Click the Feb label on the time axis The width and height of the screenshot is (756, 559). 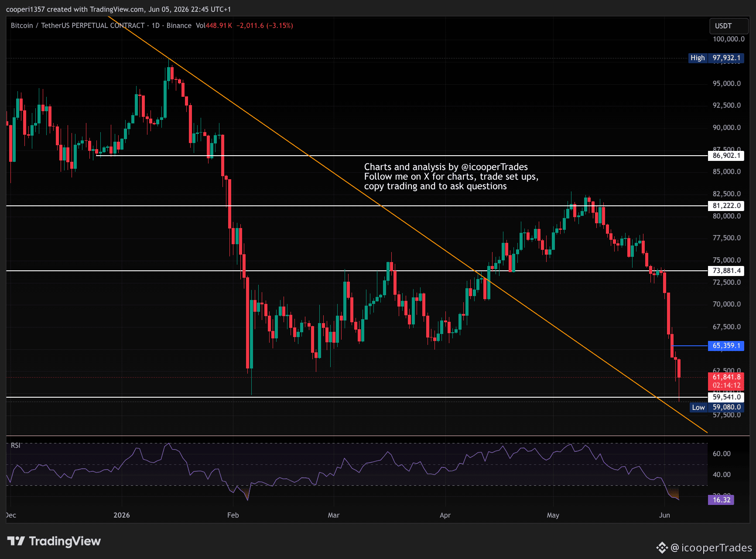[233, 515]
